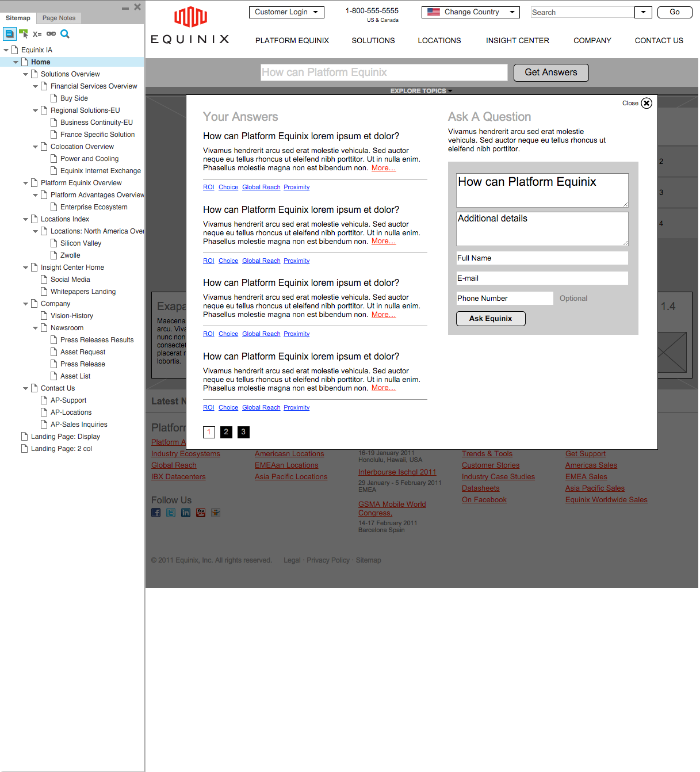Open the X= variables view icon
Viewport: 700px width, 772px height.
click(x=37, y=34)
